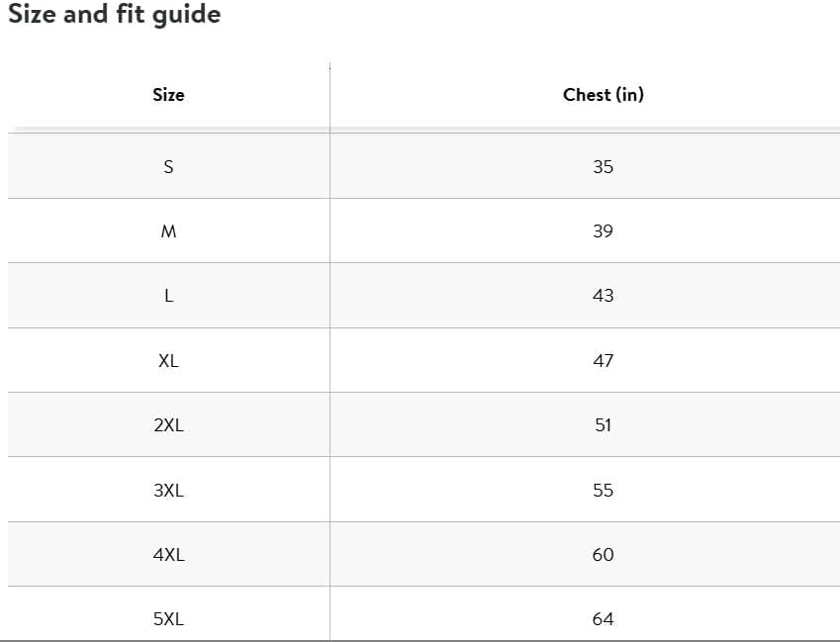840x642 pixels.
Task: Click chest value 47
Action: (603, 361)
